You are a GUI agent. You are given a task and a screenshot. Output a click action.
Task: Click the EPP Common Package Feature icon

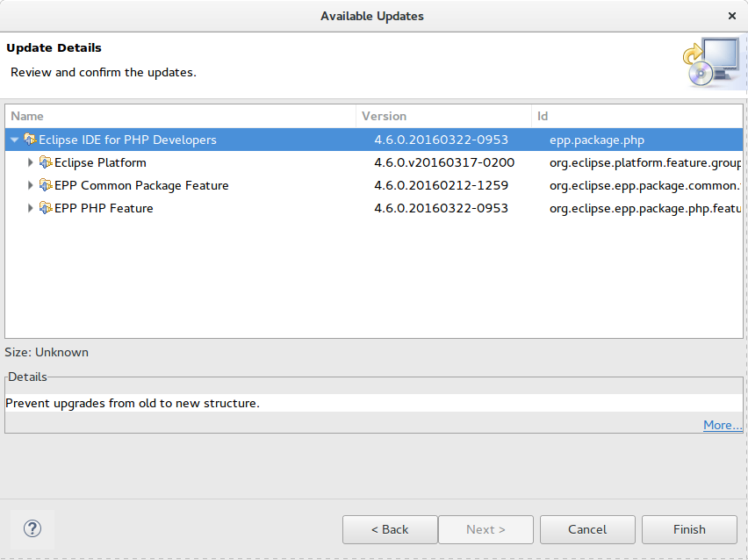[x=46, y=185]
